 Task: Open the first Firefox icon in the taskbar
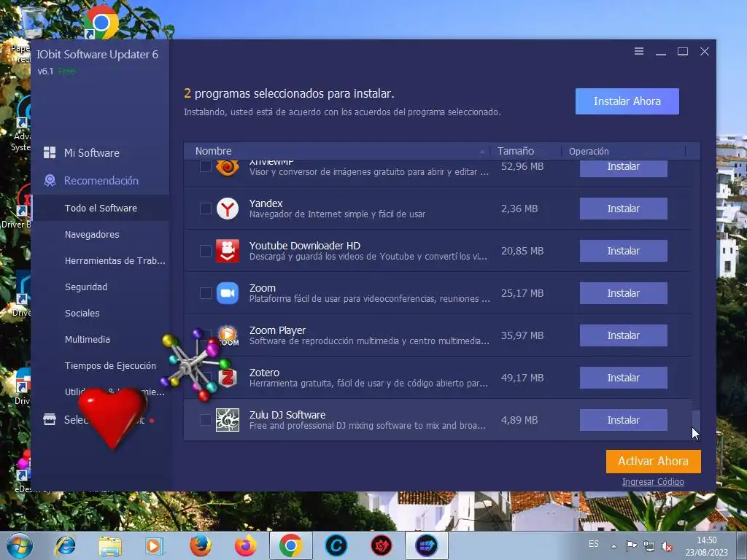click(200, 545)
